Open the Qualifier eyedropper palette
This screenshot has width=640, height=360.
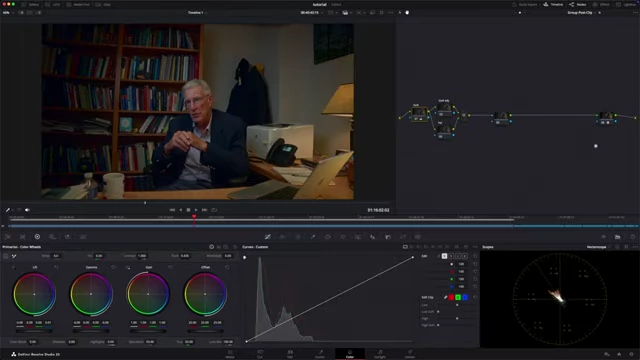[313, 237]
